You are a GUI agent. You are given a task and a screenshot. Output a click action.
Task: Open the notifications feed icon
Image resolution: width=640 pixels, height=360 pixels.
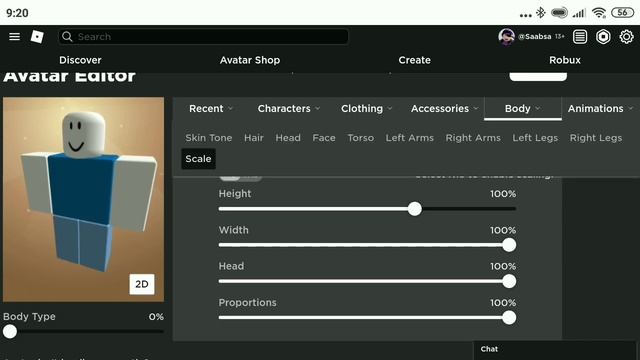click(x=580, y=37)
